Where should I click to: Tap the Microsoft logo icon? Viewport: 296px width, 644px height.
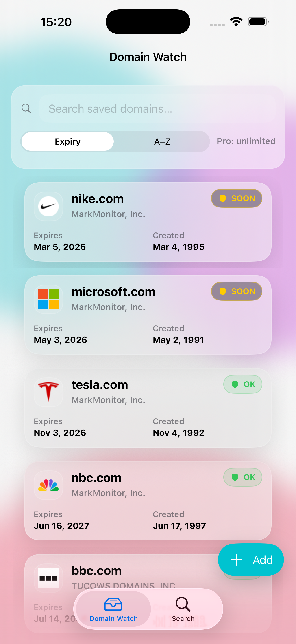48,299
